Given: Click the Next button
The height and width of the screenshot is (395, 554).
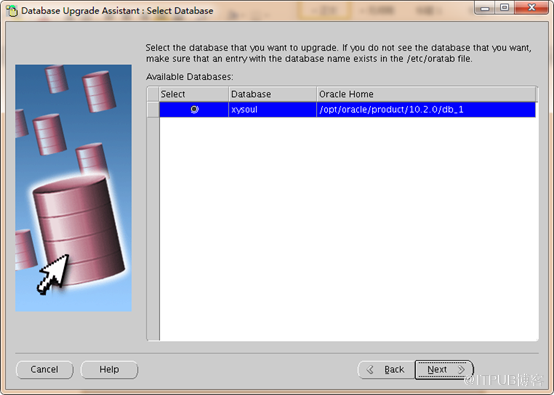Looking at the screenshot, I should [444, 370].
